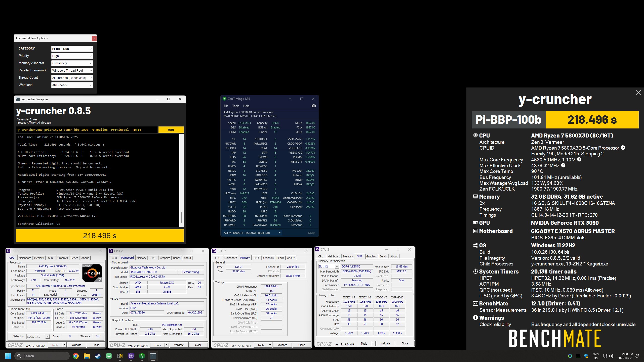This screenshot has height=362, width=644.
Task: Close the BenchMate result panel with the X
Action: [638, 93]
